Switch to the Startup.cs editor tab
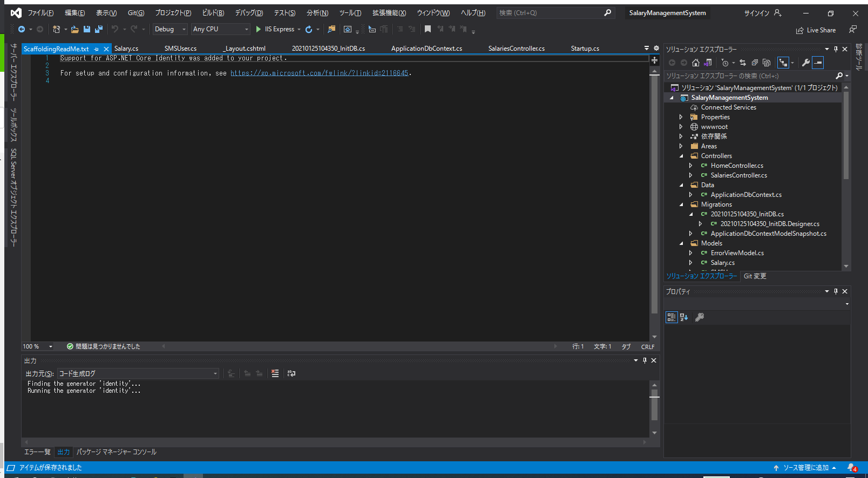Screen dimensions: 868x478 point(585,49)
